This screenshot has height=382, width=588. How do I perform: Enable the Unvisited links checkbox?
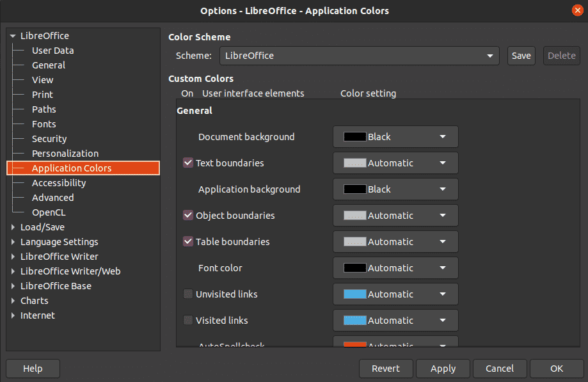(188, 294)
